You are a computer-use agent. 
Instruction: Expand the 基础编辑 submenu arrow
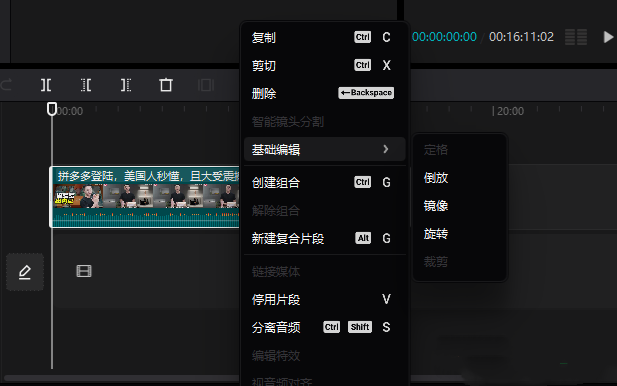386,149
